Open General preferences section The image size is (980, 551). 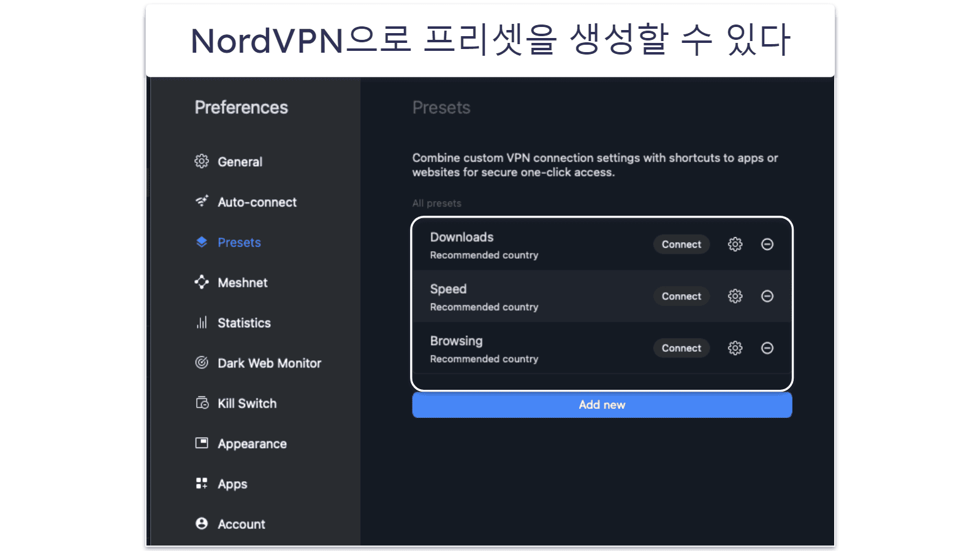point(240,162)
